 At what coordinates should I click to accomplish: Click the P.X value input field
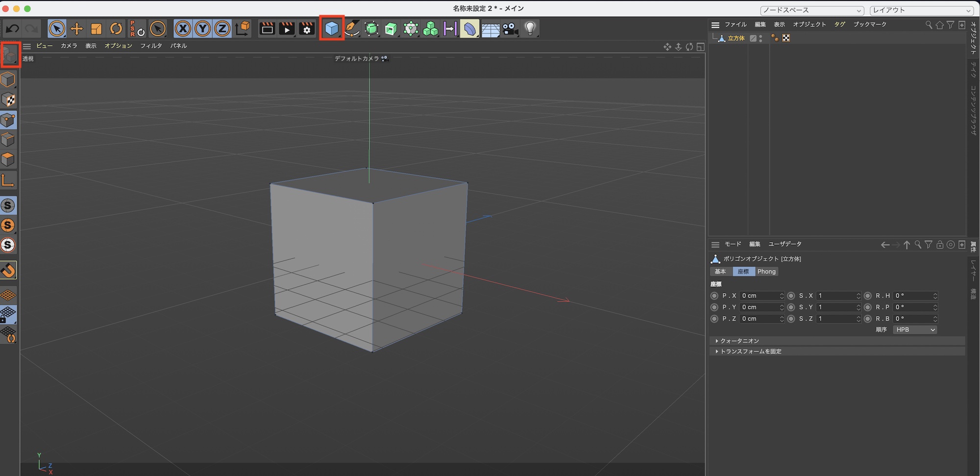[x=761, y=296]
